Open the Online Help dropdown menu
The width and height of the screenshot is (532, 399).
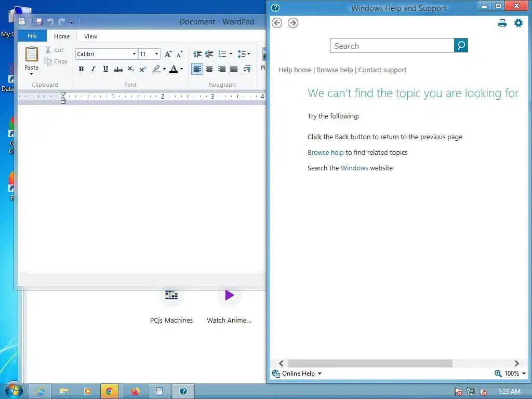[297, 374]
